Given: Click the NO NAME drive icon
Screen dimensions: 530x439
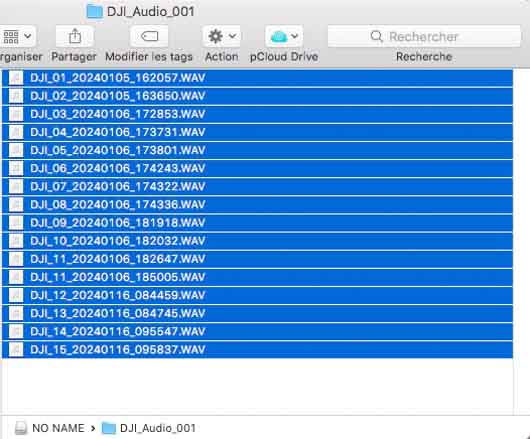Looking at the screenshot, I should point(21,428).
